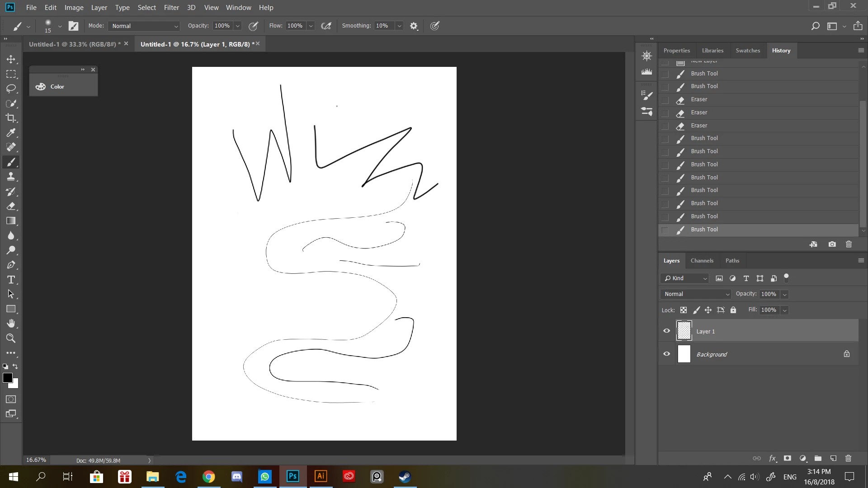Screen dimensions: 868x488
Task: Select the Eraser tool in toolbar
Action: pyautogui.click(x=11, y=206)
